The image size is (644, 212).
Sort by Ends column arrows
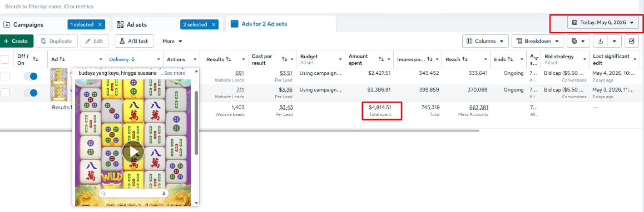[x=511, y=59]
